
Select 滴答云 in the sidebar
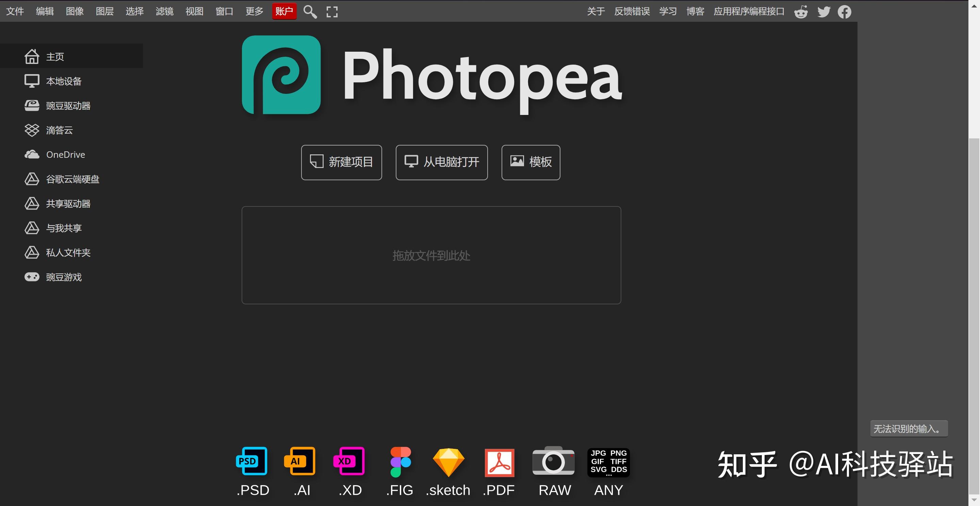tap(71, 130)
